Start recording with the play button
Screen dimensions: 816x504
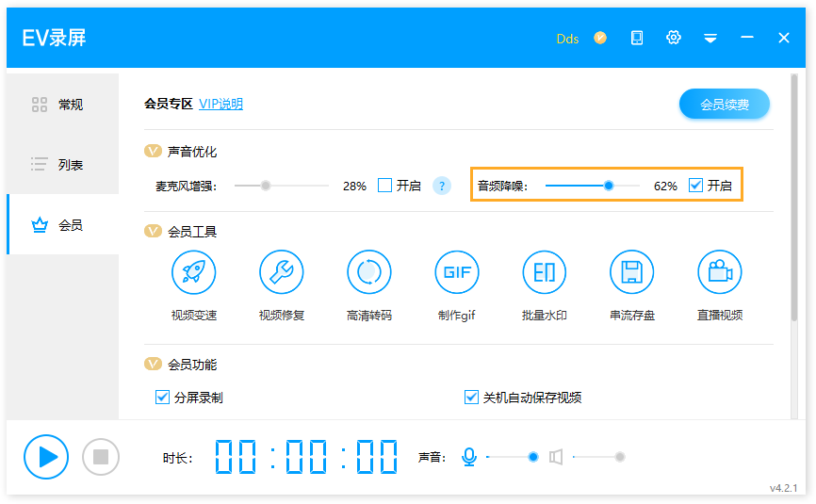click(46, 457)
